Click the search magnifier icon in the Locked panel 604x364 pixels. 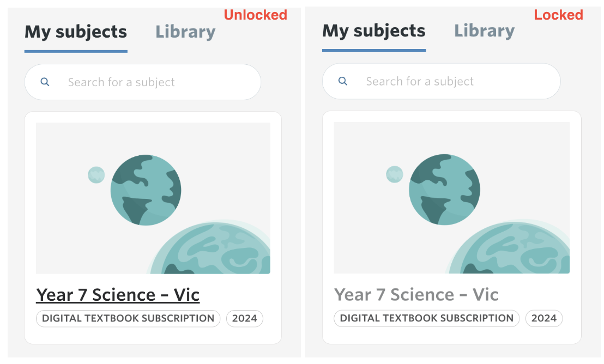point(343,81)
